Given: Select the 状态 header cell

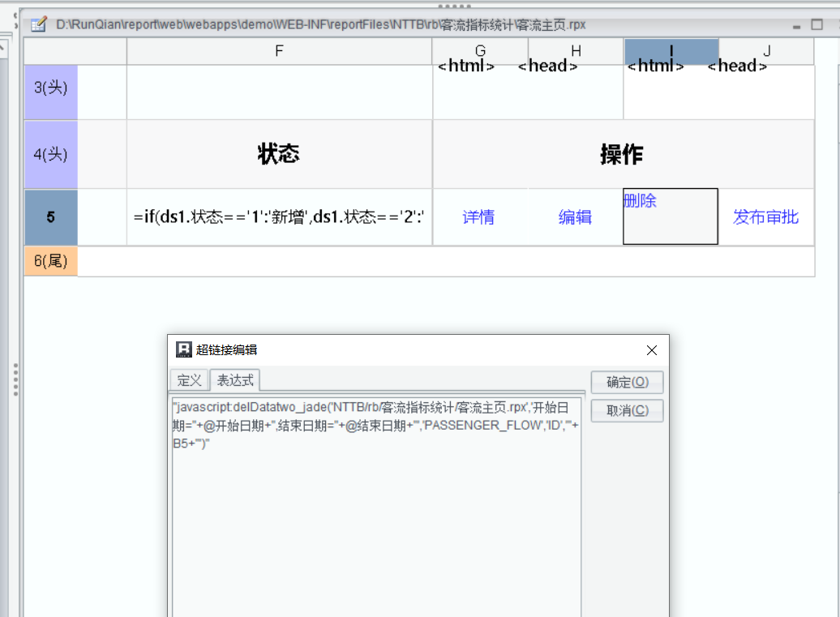Looking at the screenshot, I should click(x=279, y=154).
